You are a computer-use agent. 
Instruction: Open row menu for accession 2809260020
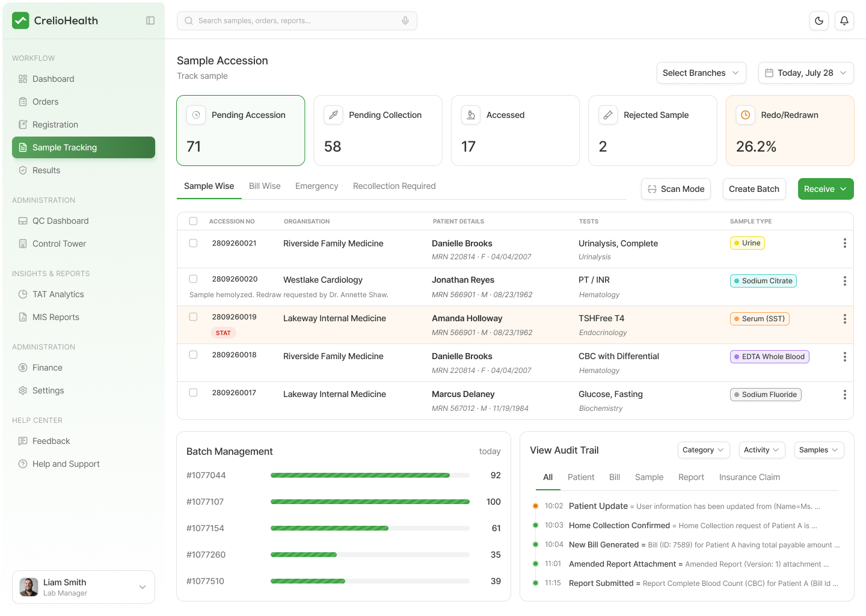[x=845, y=281]
